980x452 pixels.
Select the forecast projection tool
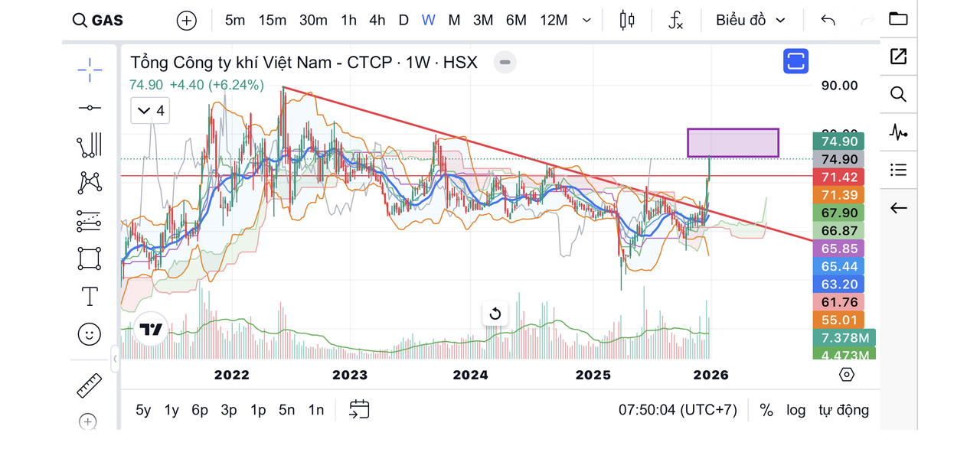point(90,220)
